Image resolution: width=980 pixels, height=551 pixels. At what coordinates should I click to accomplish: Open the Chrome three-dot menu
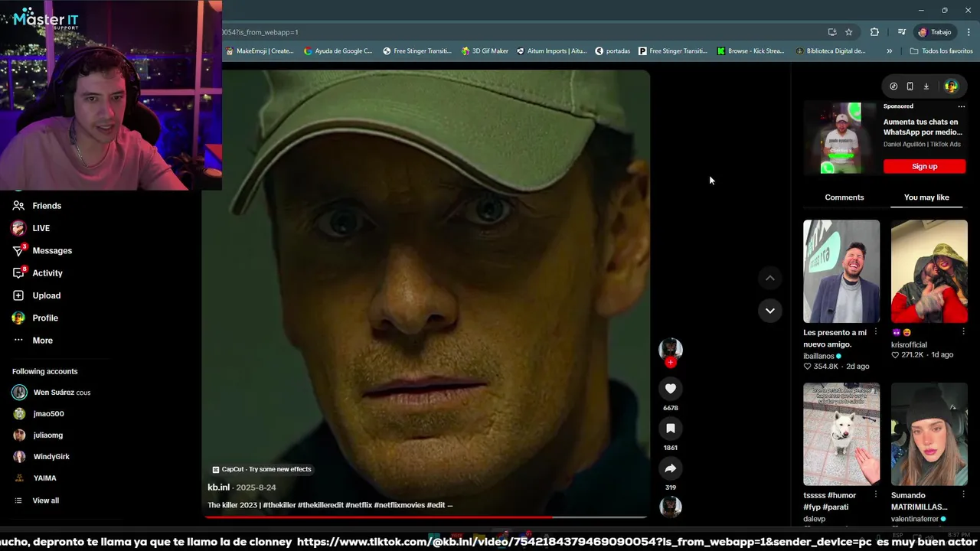pyautogui.click(x=969, y=32)
